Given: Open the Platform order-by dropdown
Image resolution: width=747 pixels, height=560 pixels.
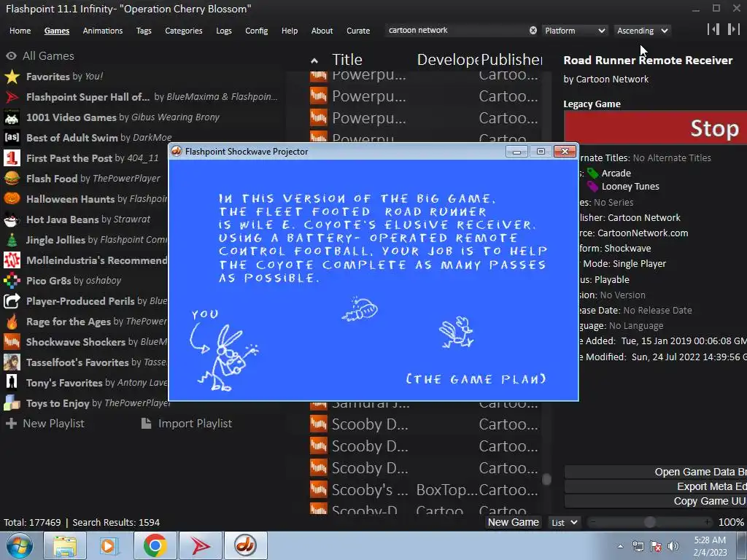Looking at the screenshot, I should click(575, 31).
